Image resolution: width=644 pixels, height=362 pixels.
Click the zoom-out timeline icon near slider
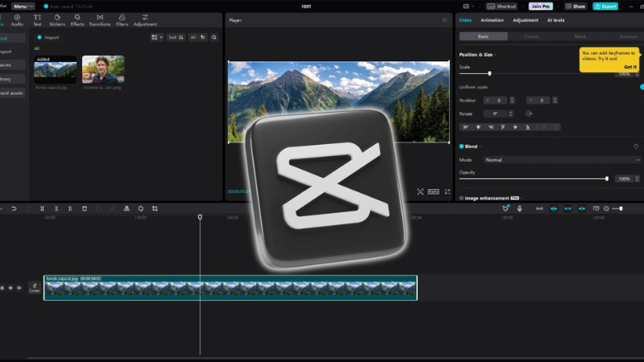(606, 208)
